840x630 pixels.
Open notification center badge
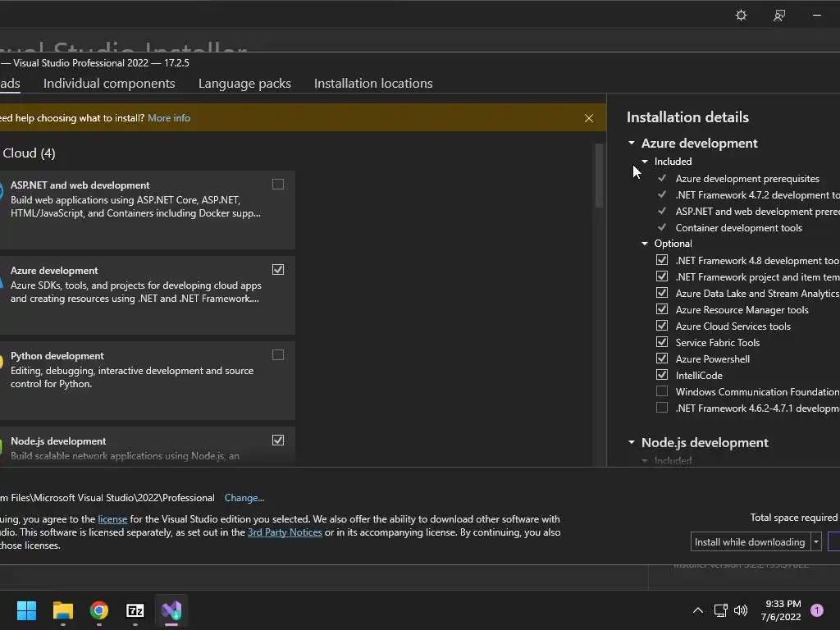(817, 610)
